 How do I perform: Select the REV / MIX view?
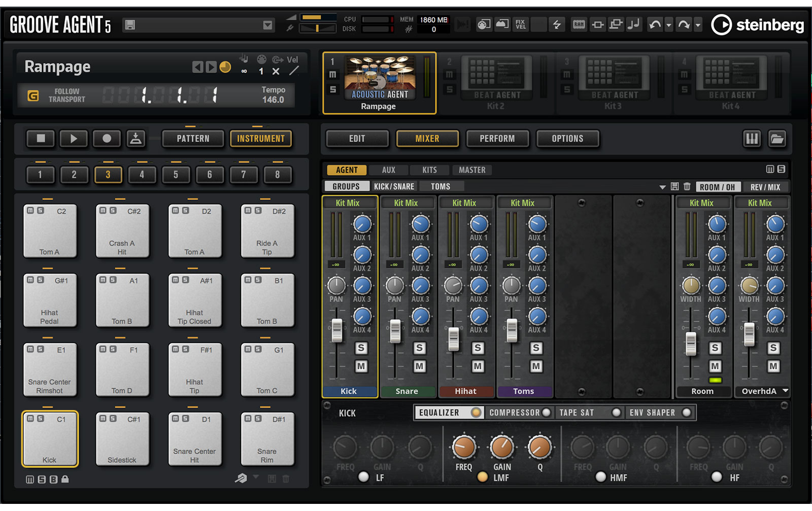765,187
